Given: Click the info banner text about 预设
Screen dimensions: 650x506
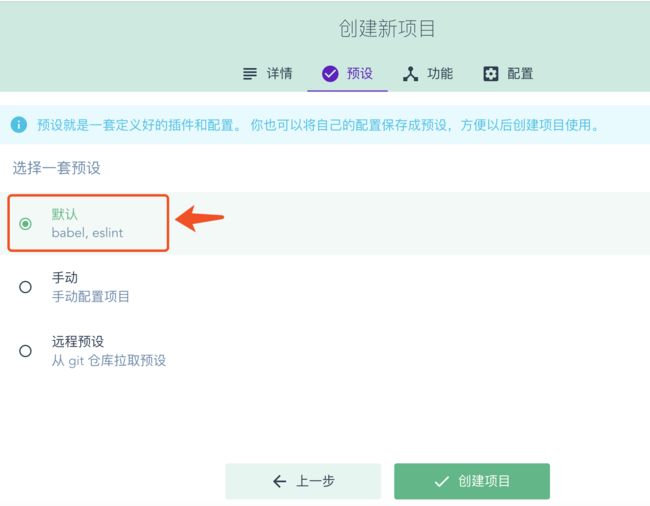Looking at the screenshot, I should [319, 125].
